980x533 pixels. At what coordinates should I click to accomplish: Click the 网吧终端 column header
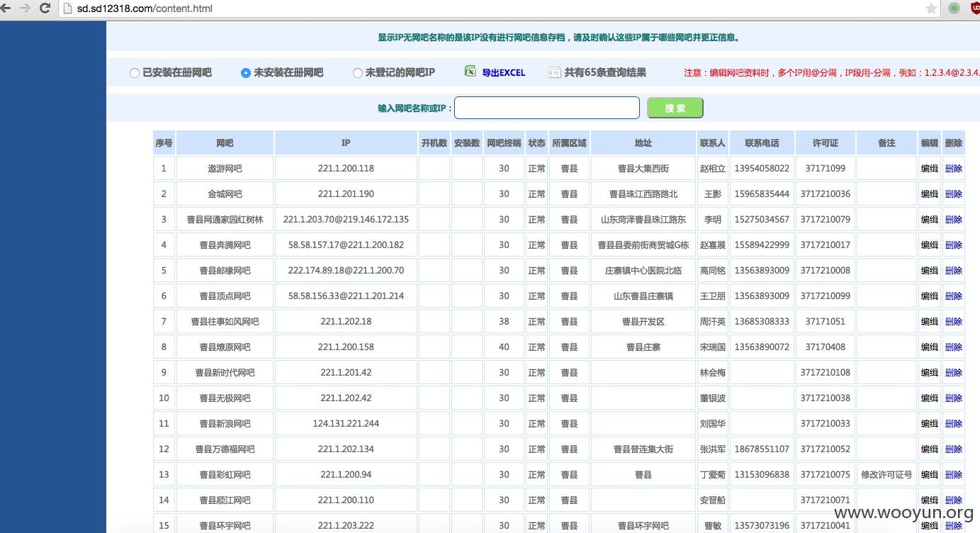[x=504, y=143]
